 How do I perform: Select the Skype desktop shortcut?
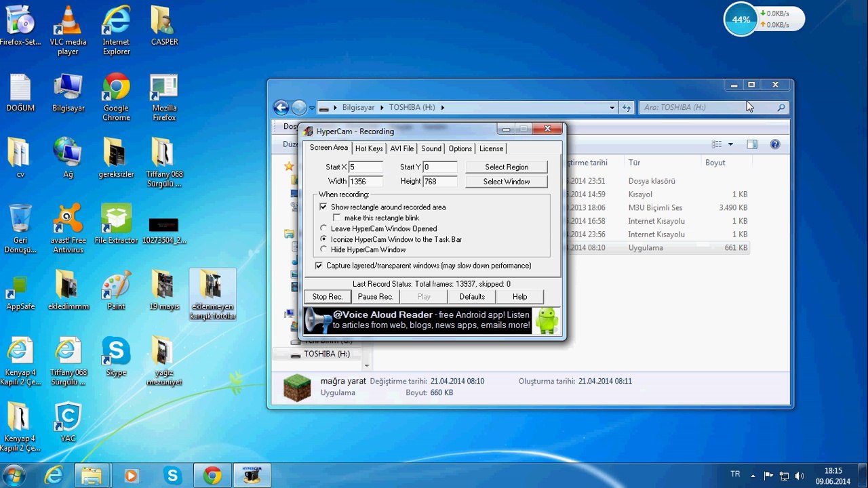[x=116, y=357]
